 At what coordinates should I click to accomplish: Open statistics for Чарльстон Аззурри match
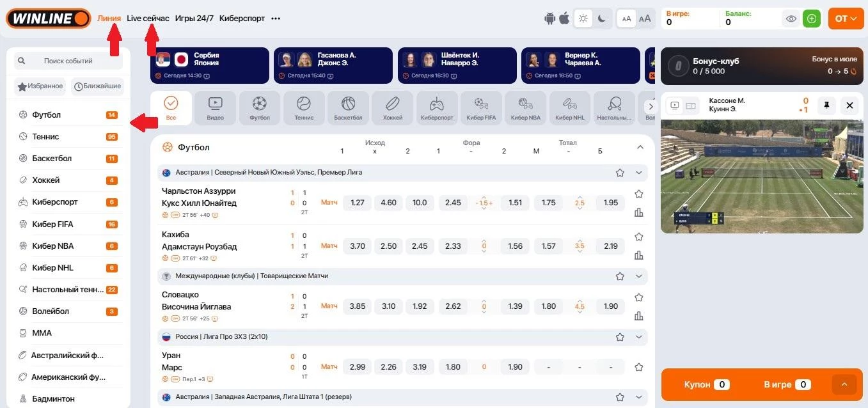(638, 212)
